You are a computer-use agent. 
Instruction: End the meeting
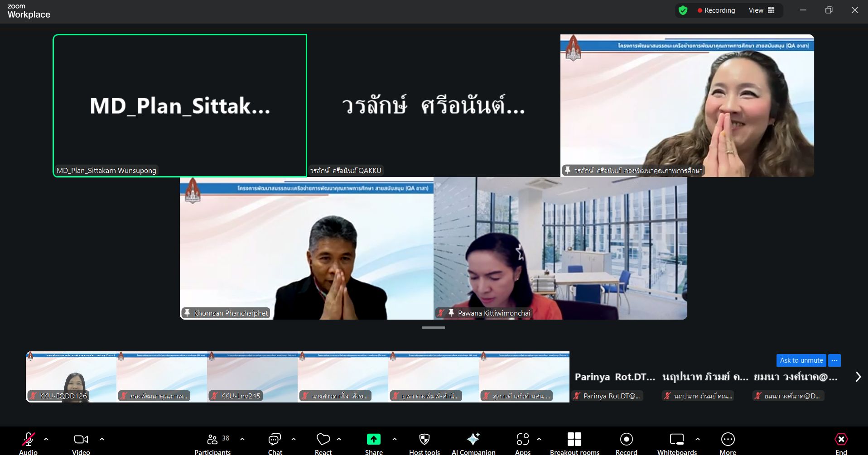point(841,443)
